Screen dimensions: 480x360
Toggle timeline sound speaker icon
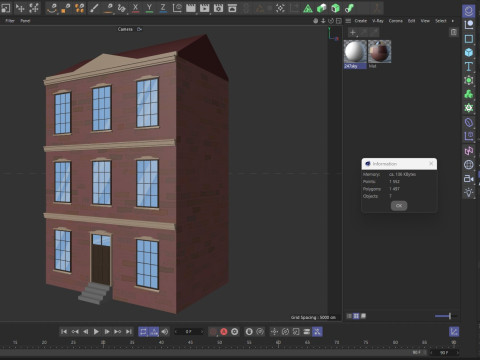[165, 331]
